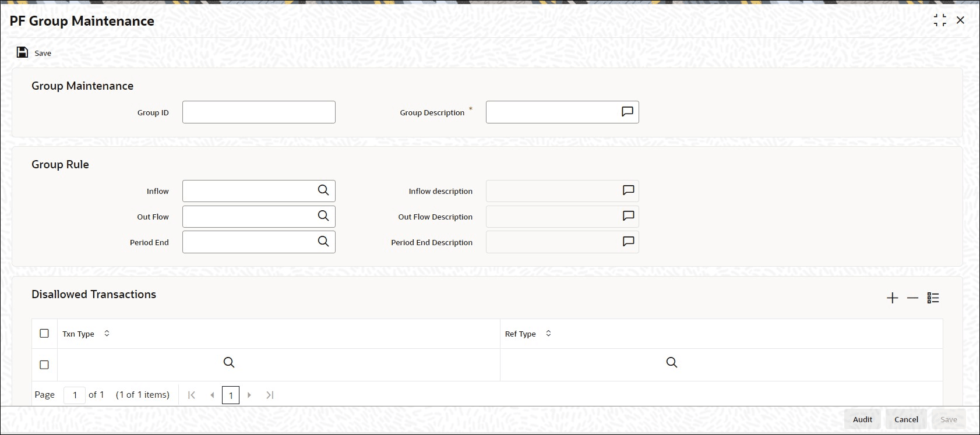Viewport: 980px width, 435px height.
Task: Select current page number 1 button
Action: 231,395
